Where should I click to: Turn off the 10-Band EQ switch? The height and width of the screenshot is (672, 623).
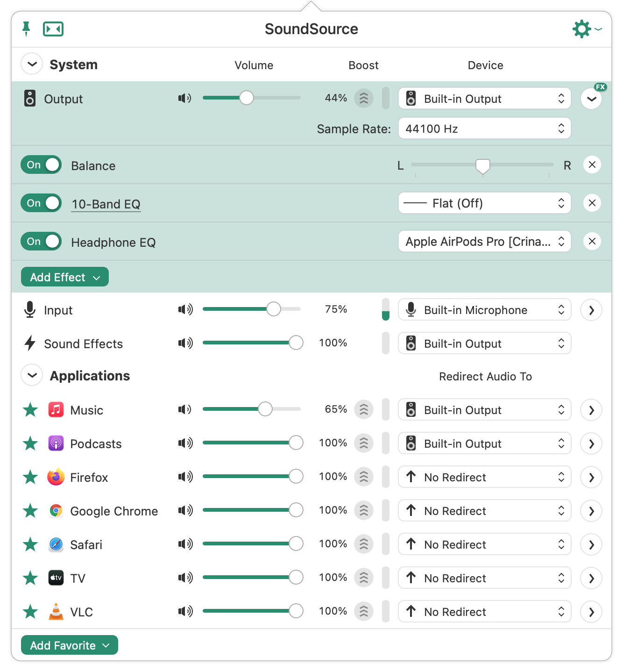pos(41,203)
